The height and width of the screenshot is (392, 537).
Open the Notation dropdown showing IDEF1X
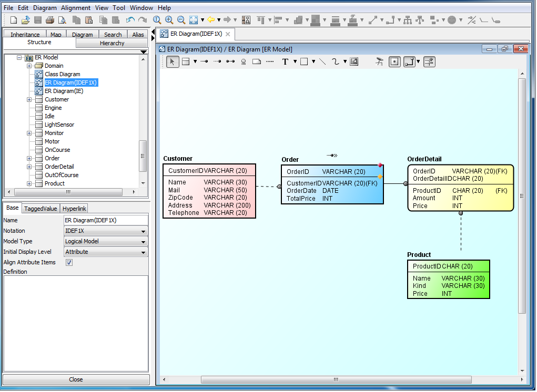pos(106,231)
